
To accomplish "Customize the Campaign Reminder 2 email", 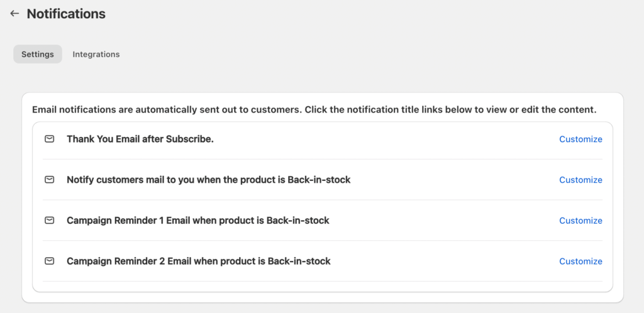I will pos(580,261).
